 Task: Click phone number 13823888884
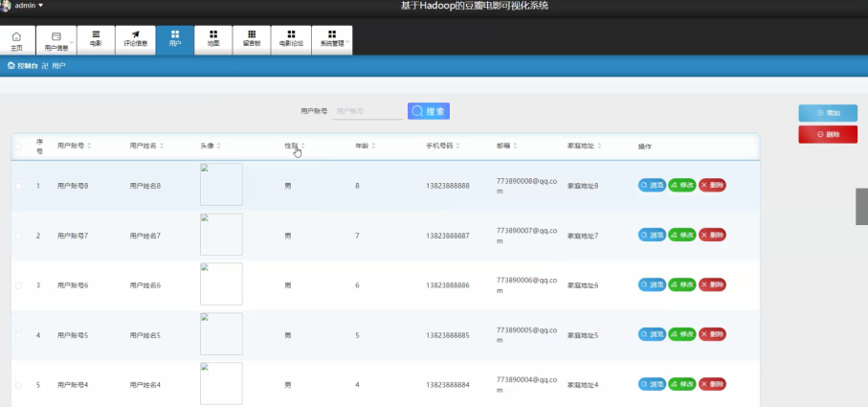(448, 385)
